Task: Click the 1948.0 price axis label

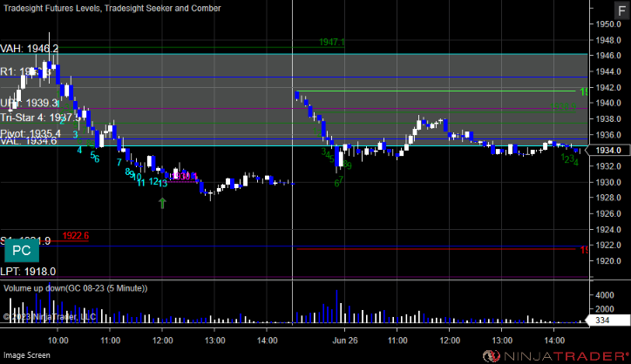Action: tap(607, 40)
